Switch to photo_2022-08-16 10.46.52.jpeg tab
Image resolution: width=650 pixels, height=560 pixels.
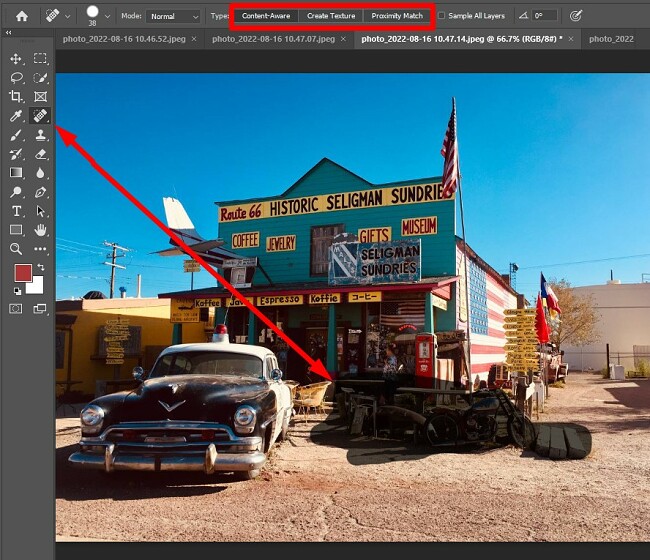click(x=124, y=39)
